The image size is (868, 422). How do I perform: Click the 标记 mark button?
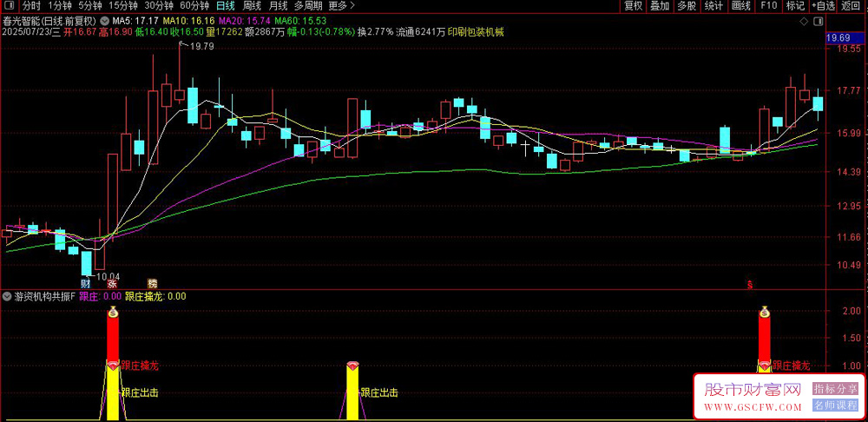point(795,6)
